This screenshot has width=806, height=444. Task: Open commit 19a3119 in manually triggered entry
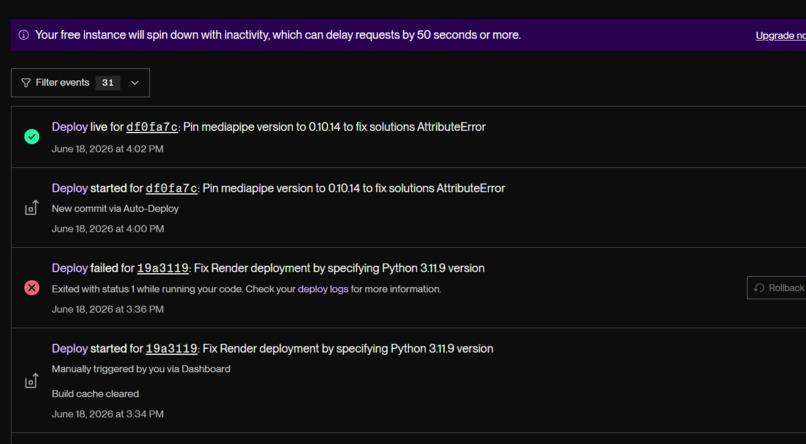pyautogui.click(x=171, y=349)
